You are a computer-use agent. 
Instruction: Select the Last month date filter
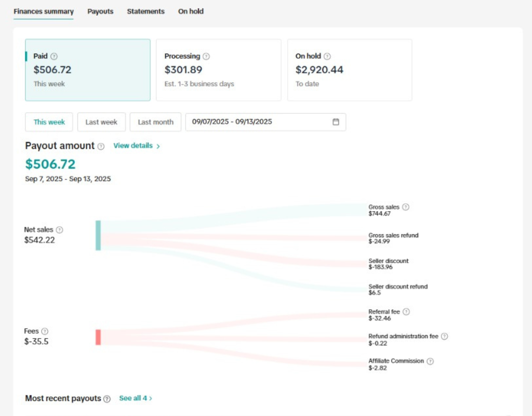click(x=155, y=122)
